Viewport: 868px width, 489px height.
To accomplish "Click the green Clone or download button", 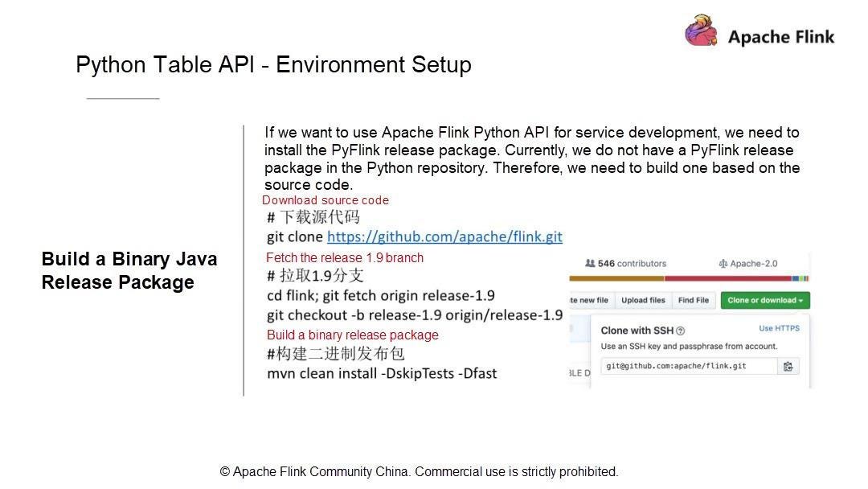I will [x=765, y=300].
